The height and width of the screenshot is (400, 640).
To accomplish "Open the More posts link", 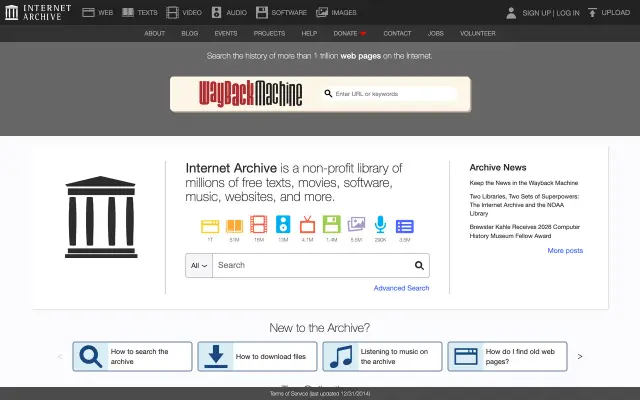I will coord(565,251).
